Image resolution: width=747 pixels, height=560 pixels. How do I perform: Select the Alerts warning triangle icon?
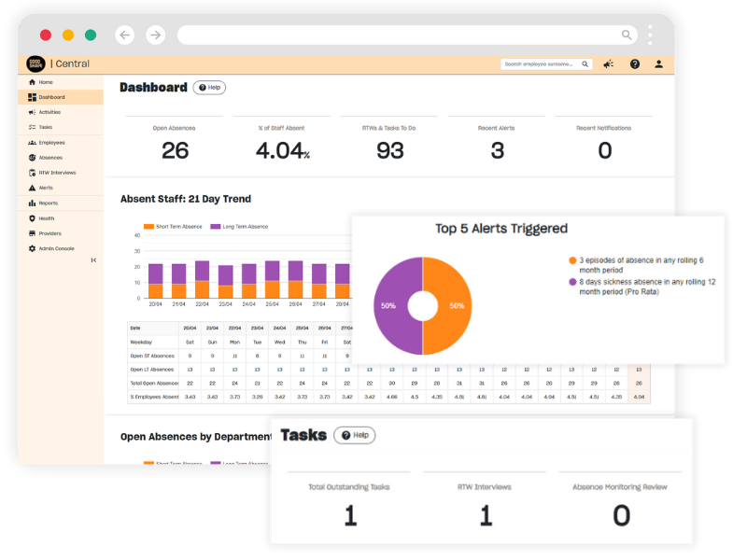pos(32,187)
